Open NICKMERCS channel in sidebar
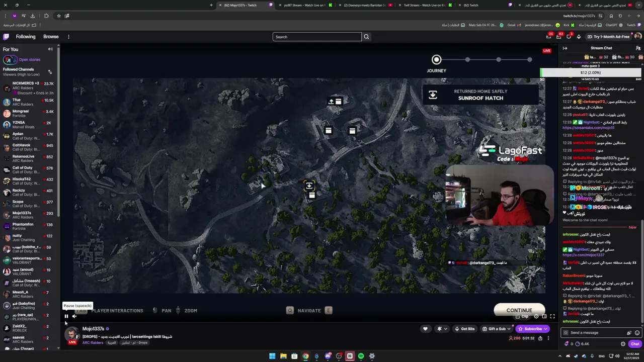The image size is (644, 362). 29,88
